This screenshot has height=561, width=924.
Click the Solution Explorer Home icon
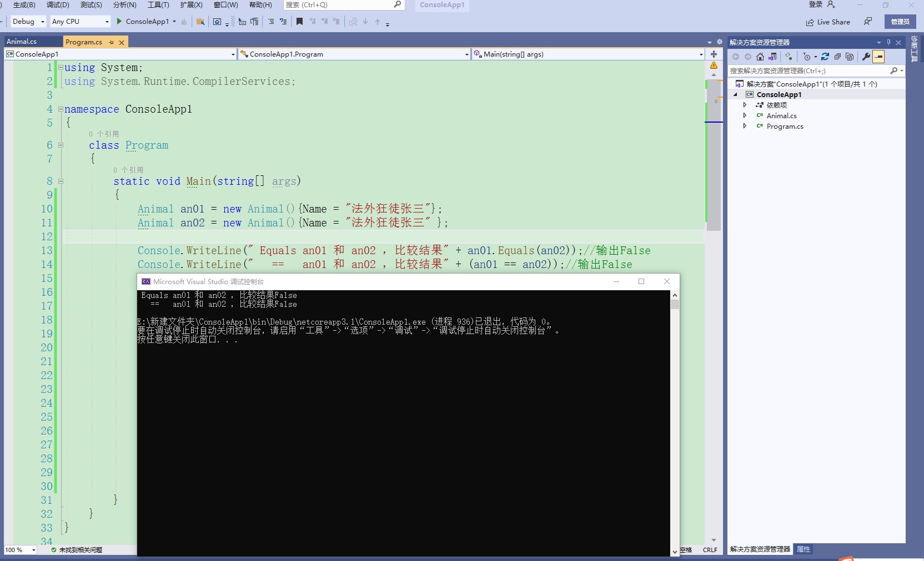tap(760, 57)
